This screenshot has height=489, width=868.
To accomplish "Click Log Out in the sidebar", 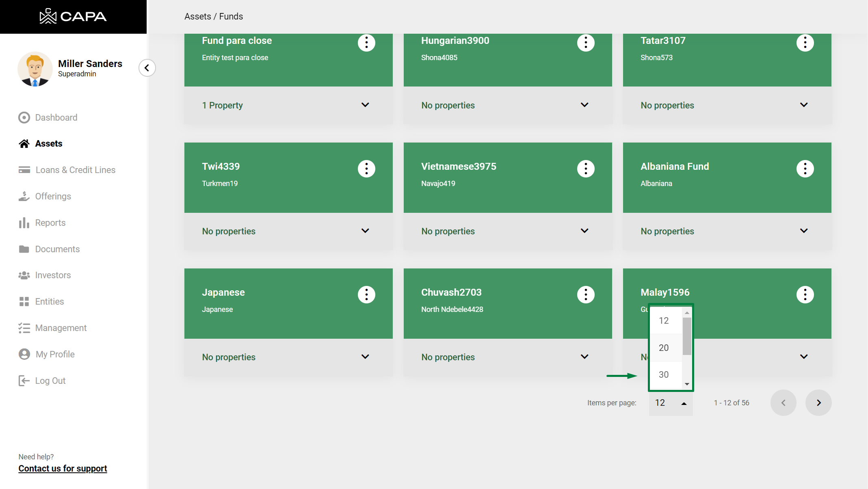I will click(x=50, y=381).
